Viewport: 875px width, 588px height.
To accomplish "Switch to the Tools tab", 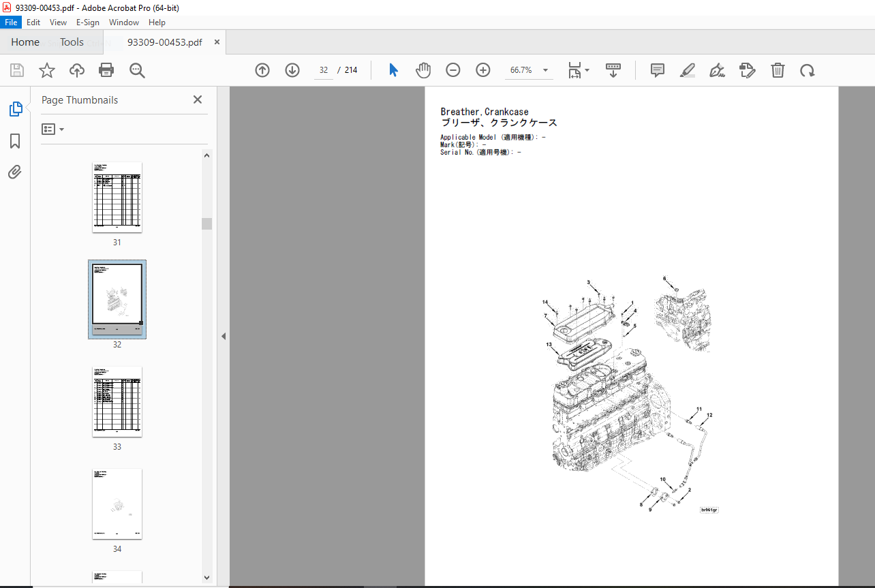I will [72, 42].
